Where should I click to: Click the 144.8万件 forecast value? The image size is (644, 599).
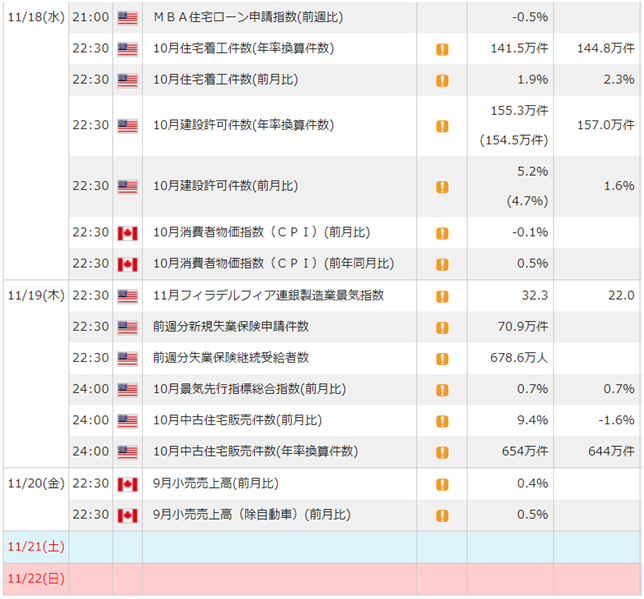pos(606,48)
